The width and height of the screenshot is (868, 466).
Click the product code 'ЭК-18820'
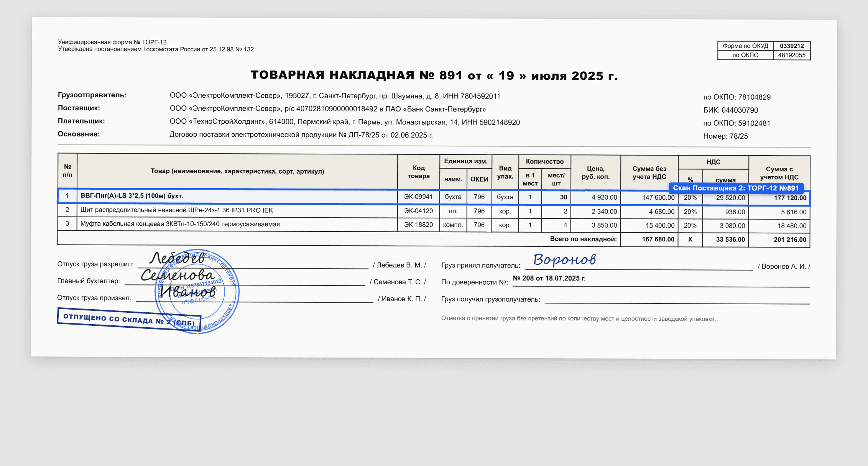[x=418, y=225]
